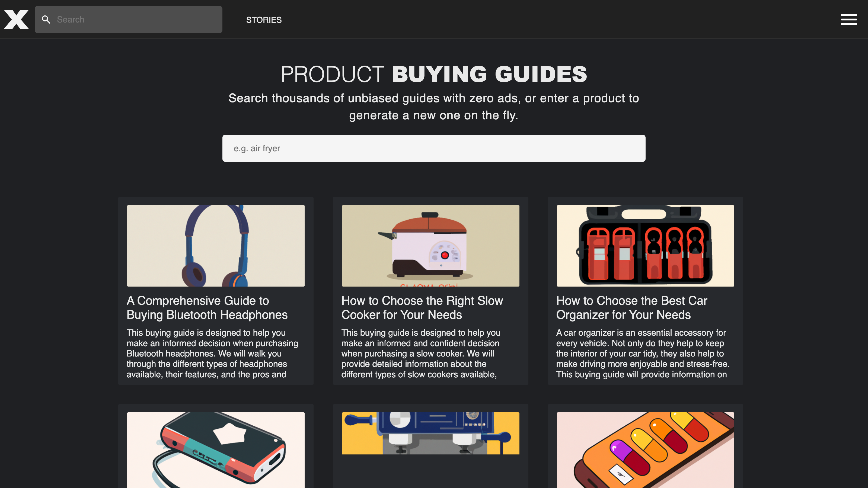
Task: Open the Car Organizer guide thumbnail
Action: point(645,245)
